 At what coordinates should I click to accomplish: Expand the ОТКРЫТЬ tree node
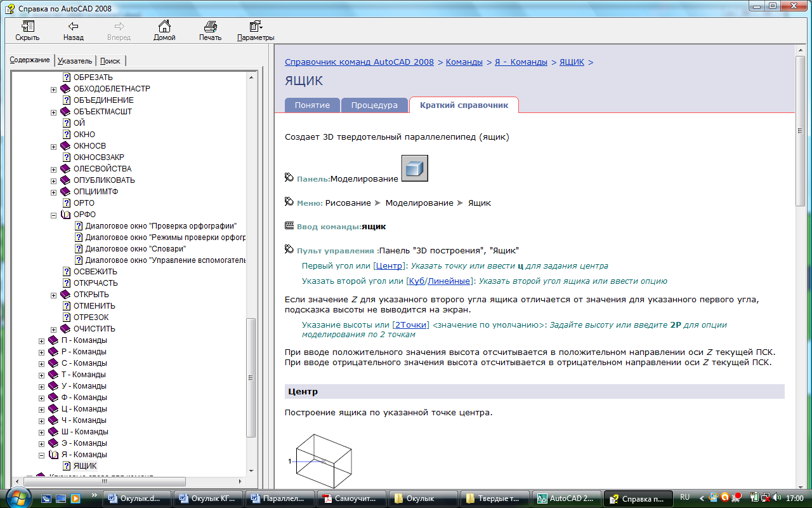[54, 295]
